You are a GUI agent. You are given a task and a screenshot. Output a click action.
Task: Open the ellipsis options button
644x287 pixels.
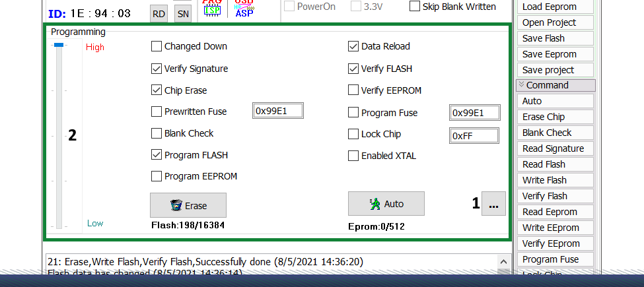(493, 205)
